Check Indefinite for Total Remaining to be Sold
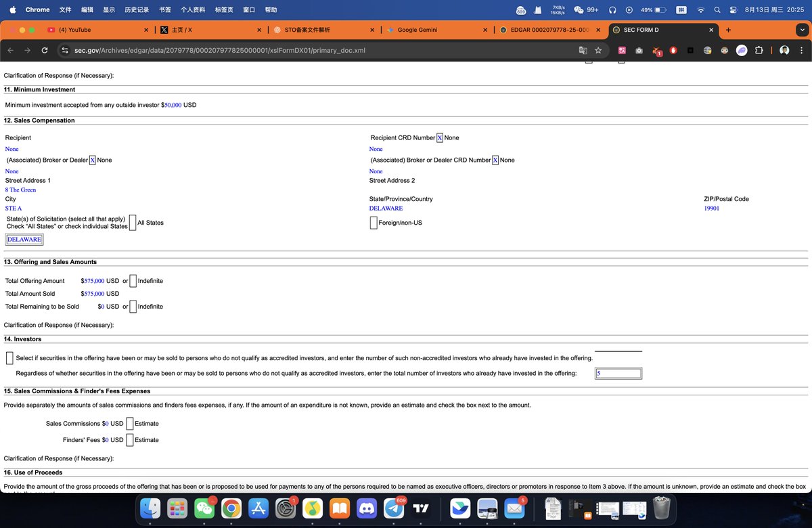 tap(133, 307)
